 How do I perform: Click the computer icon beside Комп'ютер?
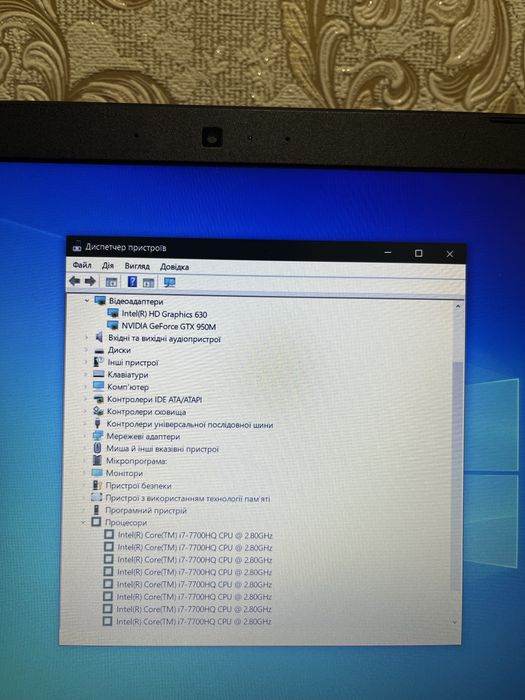98,386
